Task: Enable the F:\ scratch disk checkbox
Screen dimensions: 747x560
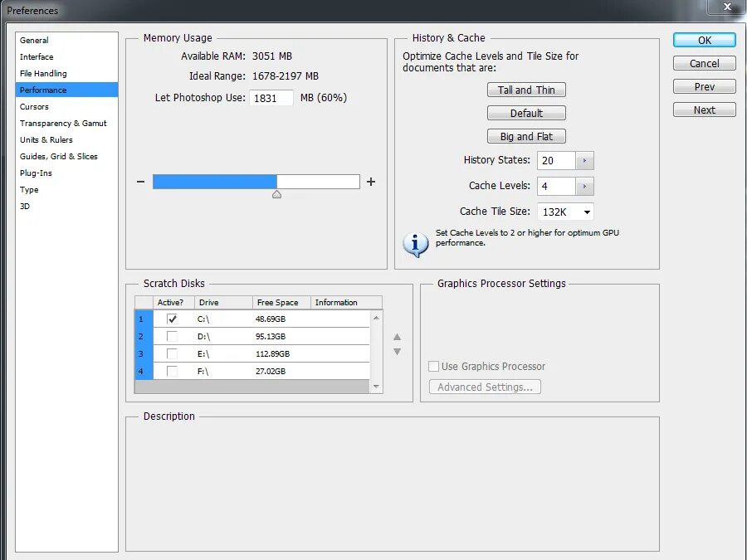Action: (172, 371)
